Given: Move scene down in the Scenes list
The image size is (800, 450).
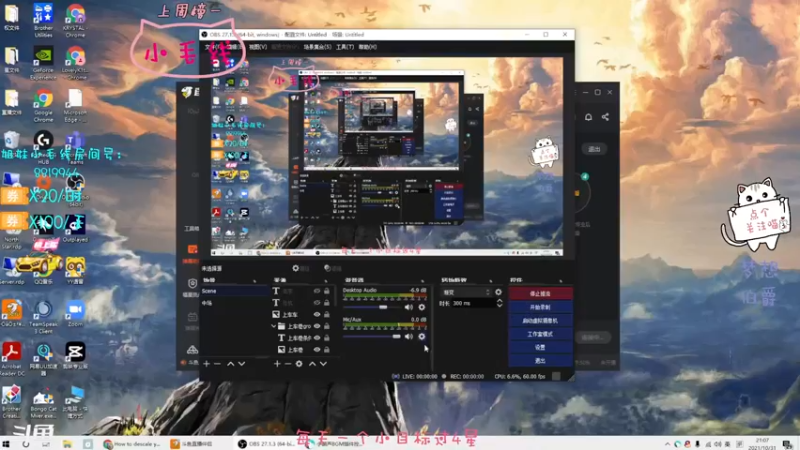Looking at the screenshot, I should pyautogui.click(x=241, y=364).
